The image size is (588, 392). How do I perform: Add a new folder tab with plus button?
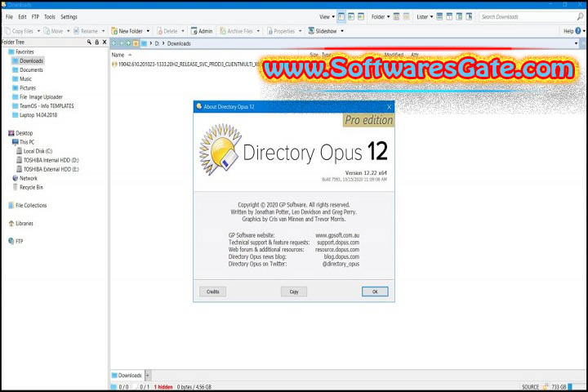pyautogui.click(x=147, y=375)
